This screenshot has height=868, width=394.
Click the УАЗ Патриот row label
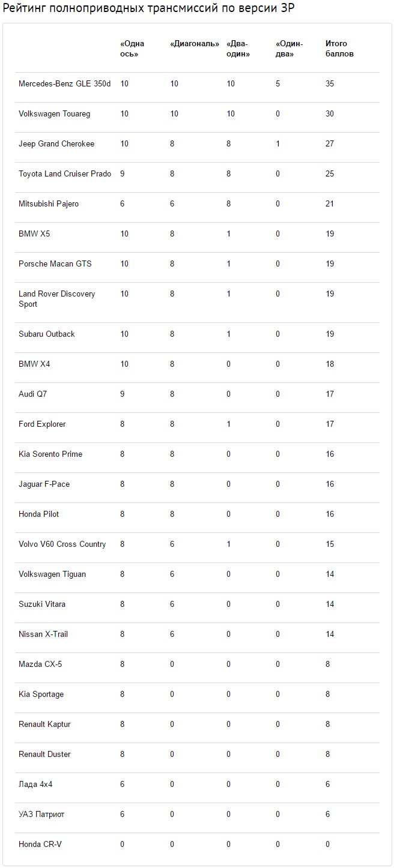point(41,815)
